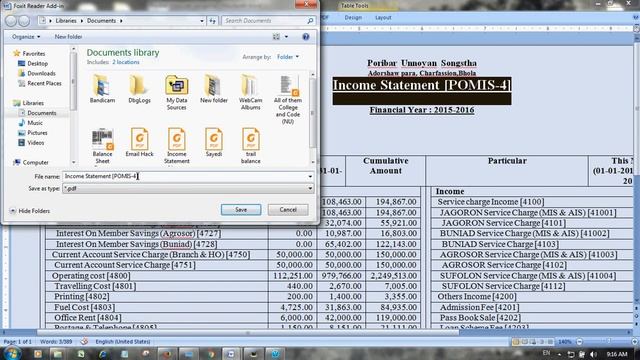Select the My Data Sources folder
This screenshot has height=360, width=640.
(176, 93)
